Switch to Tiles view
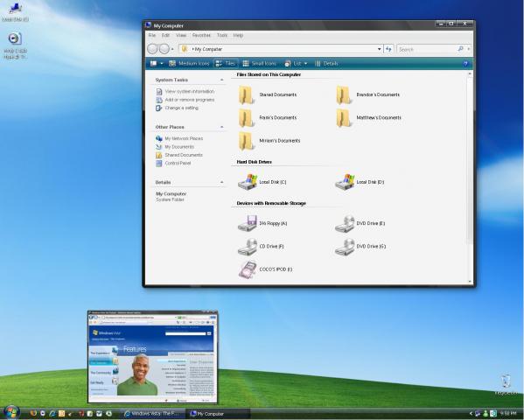 [x=226, y=64]
